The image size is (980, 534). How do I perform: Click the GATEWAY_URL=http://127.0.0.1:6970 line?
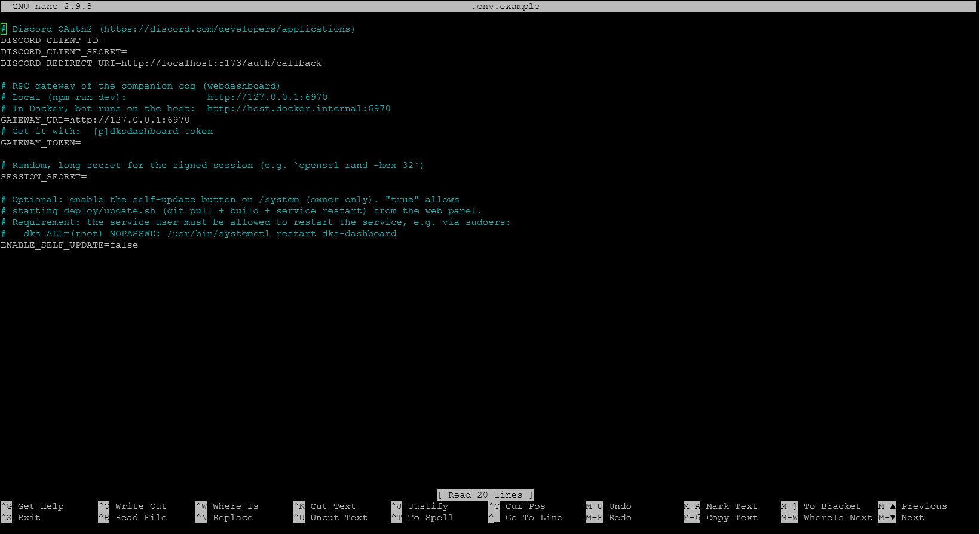click(95, 120)
